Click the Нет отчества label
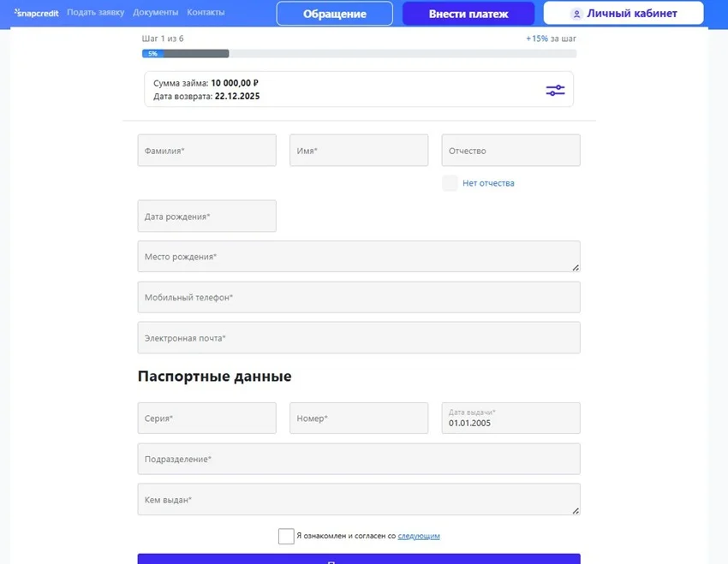The width and height of the screenshot is (728, 564). pyautogui.click(x=488, y=183)
